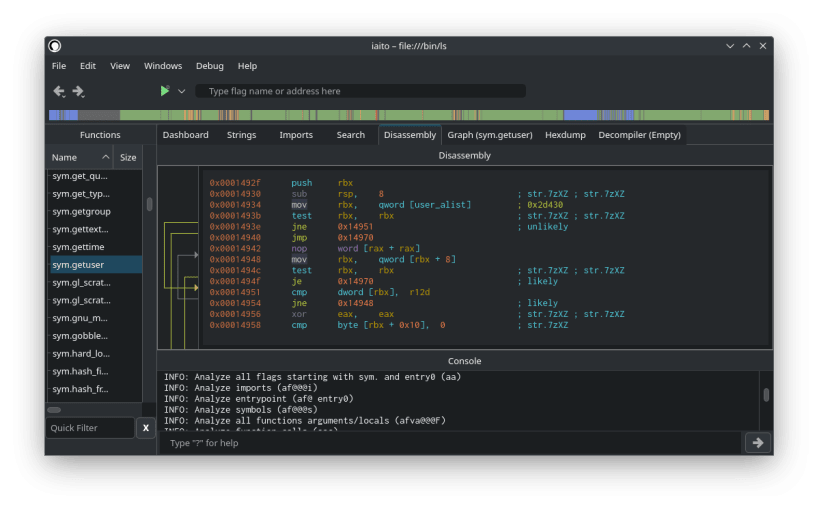Screen dimensions: 819x509
Task: Select sym.gettime in the functions list
Action: pos(78,247)
